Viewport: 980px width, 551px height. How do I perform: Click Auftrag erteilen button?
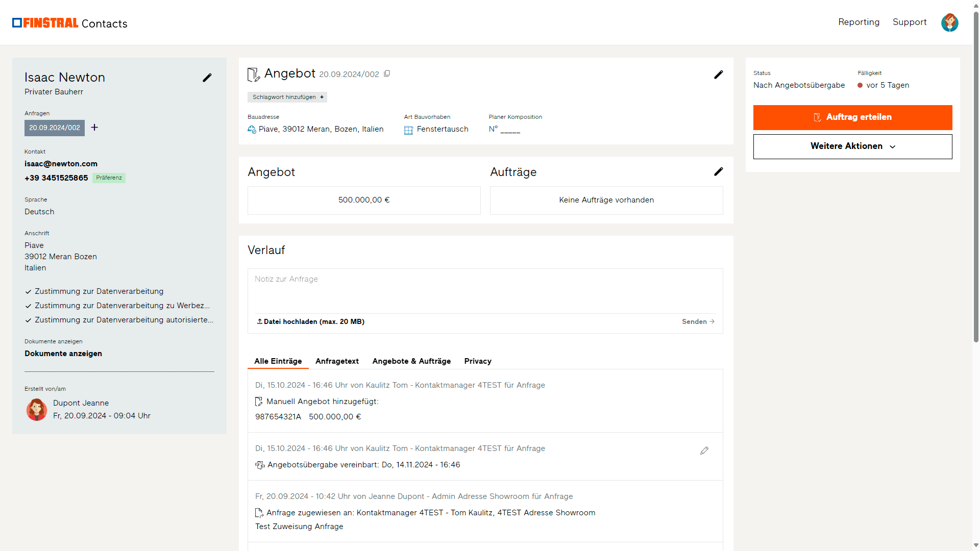tap(852, 117)
